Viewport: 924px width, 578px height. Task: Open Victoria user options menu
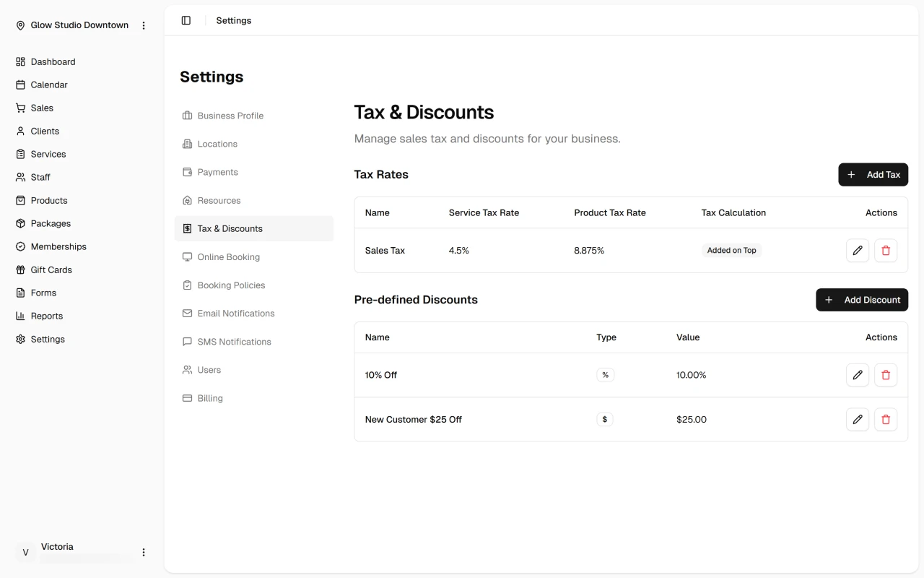pos(144,553)
